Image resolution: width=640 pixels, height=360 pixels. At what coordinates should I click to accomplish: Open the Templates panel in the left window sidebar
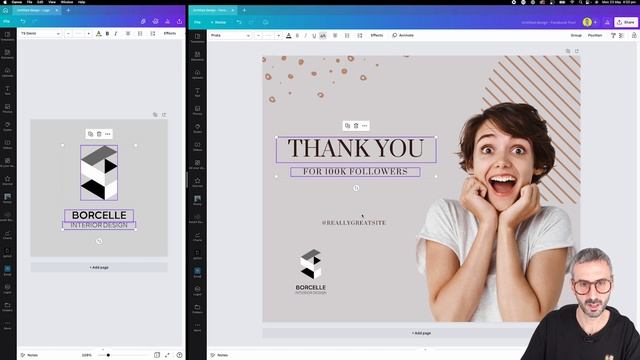7,36
